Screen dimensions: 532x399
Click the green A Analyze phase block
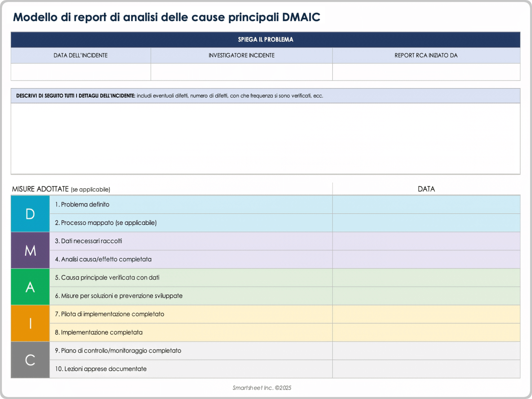(30, 287)
